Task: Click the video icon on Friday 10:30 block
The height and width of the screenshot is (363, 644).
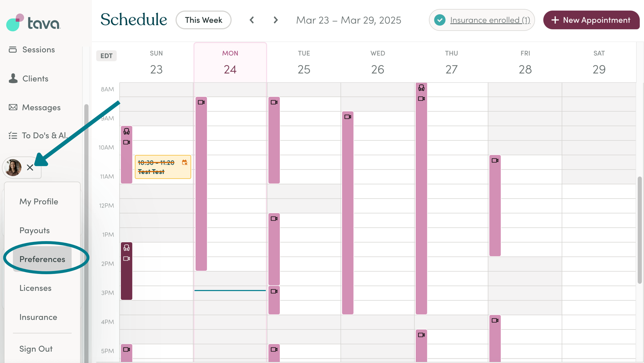Action: (x=495, y=160)
